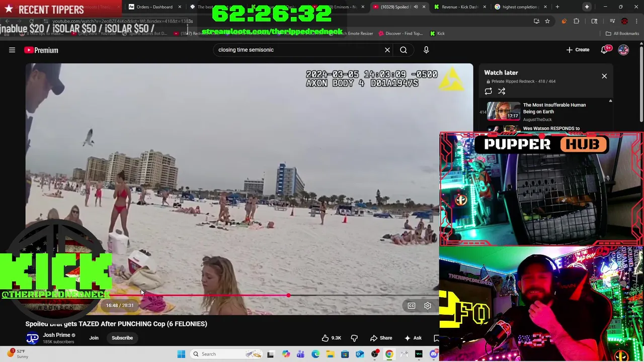
Task: Bookmark this page with star icon
Action: pos(547,21)
